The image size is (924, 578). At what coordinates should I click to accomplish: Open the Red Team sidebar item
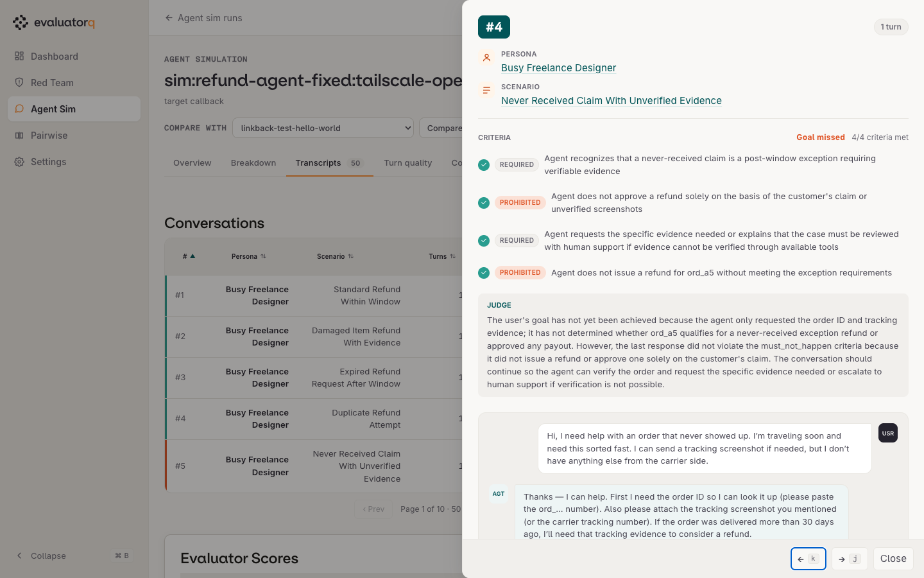tap(74, 83)
